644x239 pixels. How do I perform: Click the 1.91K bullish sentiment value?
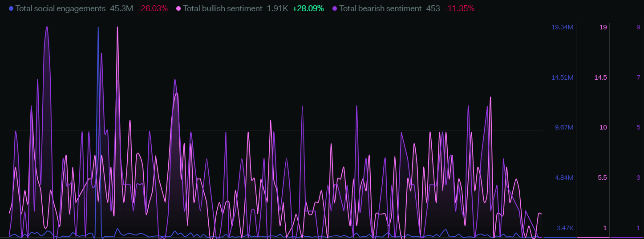277,8
